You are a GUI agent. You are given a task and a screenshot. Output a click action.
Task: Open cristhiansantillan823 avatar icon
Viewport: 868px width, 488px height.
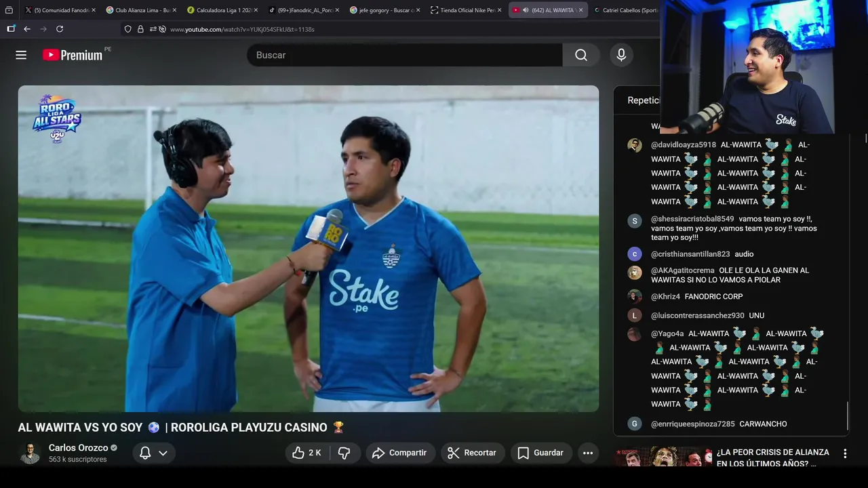pyautogui.click(x=635, y=254)
